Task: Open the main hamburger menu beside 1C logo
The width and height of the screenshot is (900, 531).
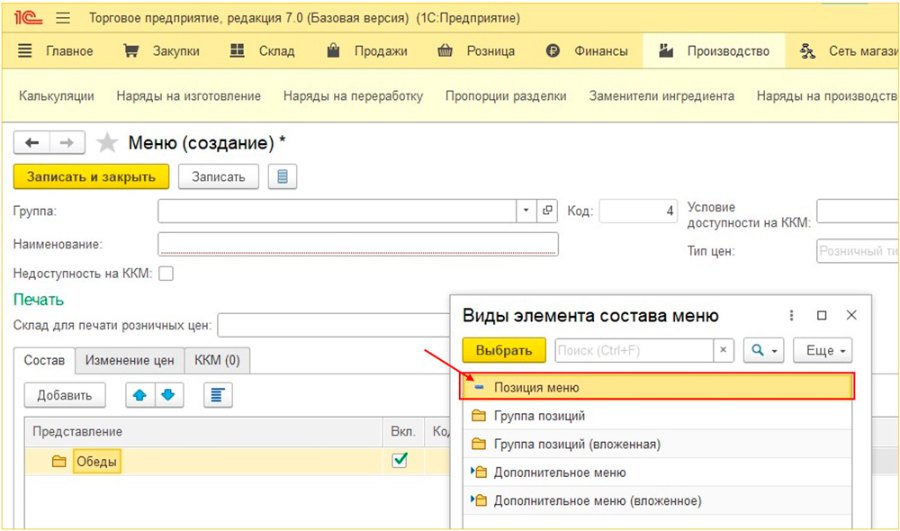Action: tap(63, 18)
